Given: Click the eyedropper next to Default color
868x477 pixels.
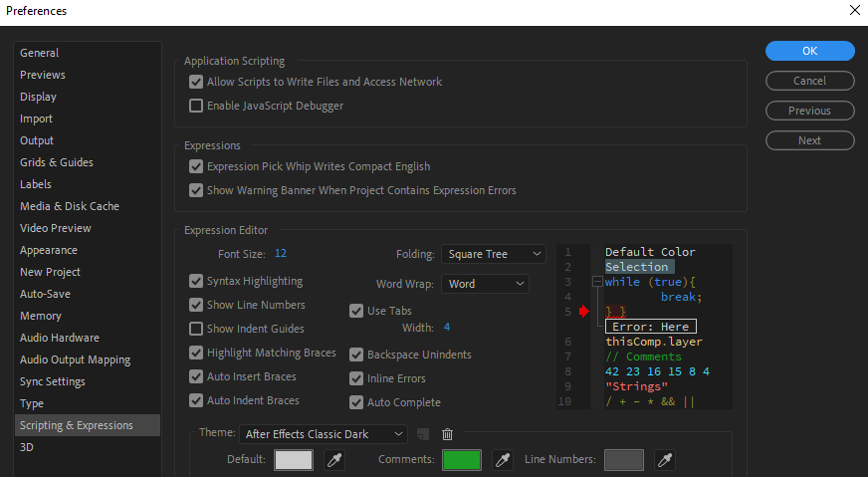Looking at the screenshot, I should [334, 460].
